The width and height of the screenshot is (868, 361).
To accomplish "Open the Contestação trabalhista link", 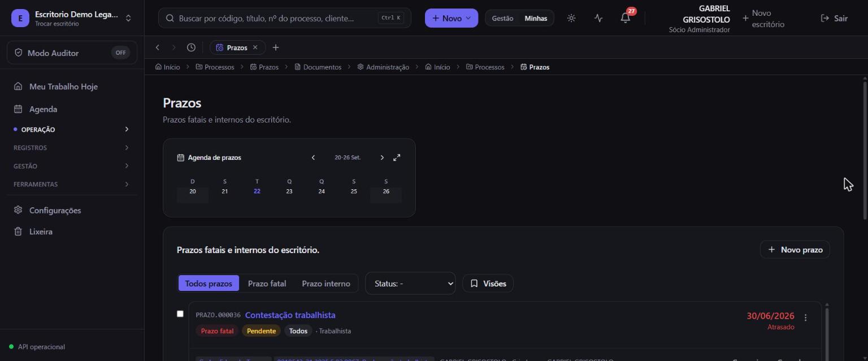I will (x=290, y=315).
